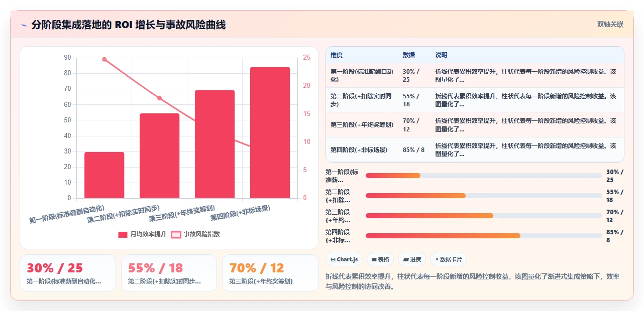
Task: Select the 数据卡片 tag
Action: [x=449, y=259]
